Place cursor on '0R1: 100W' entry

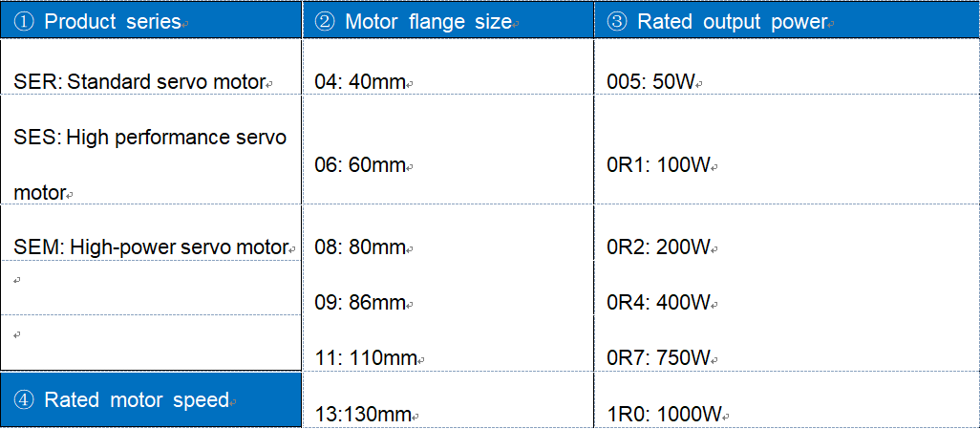(x=658, y=165)
